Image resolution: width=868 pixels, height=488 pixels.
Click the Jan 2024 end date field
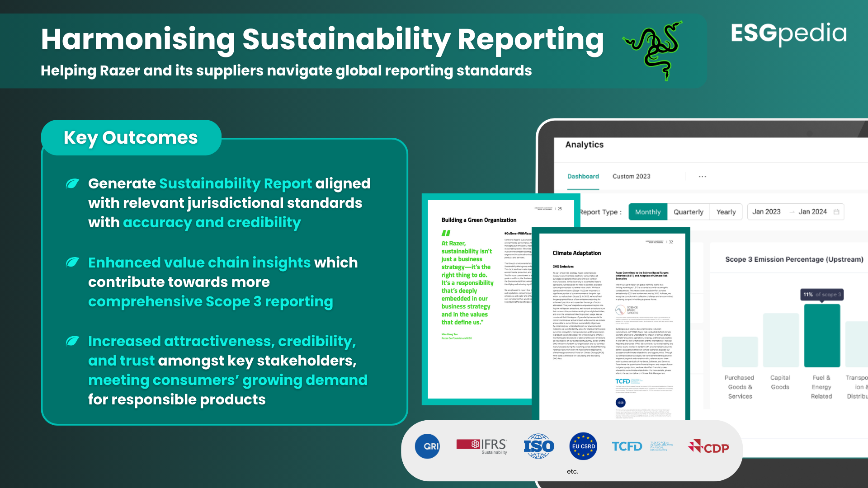tap(812, 212)
